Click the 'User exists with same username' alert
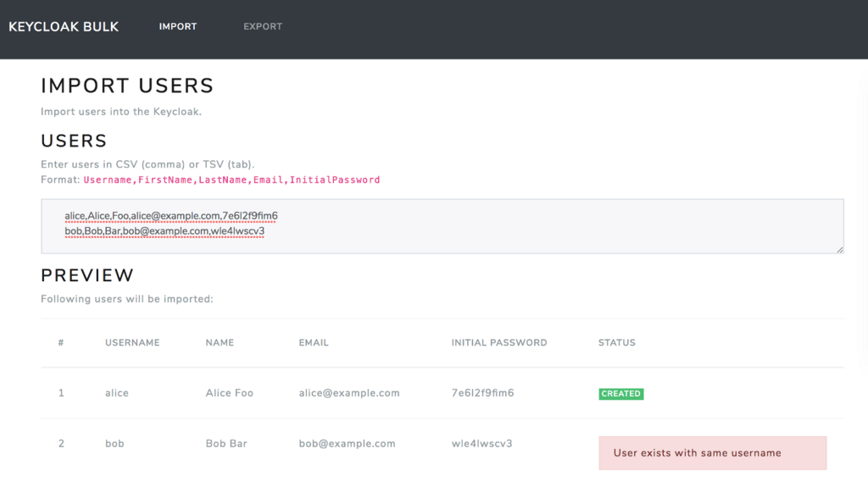 click(712, 452)
